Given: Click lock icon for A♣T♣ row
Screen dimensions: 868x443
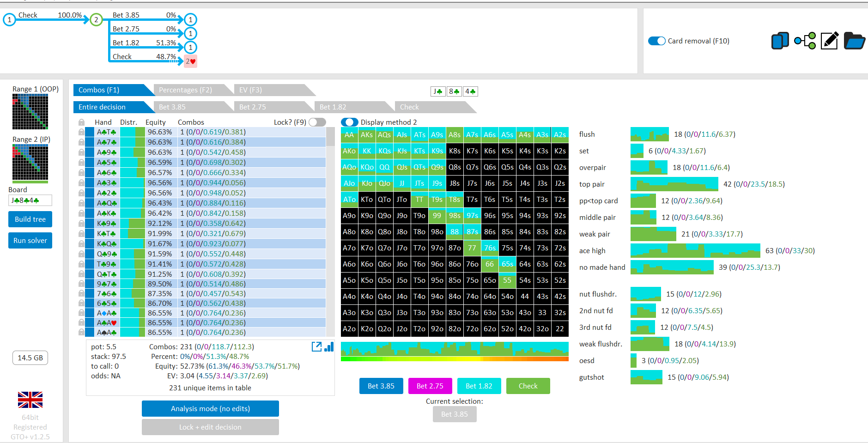Looking at the screenshot, I should (81, 132).
